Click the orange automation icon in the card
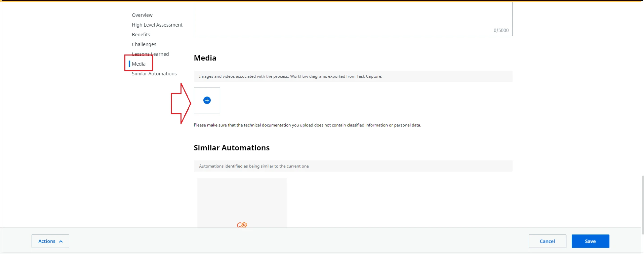Screen dimensions: 644x254 (242, 225)
